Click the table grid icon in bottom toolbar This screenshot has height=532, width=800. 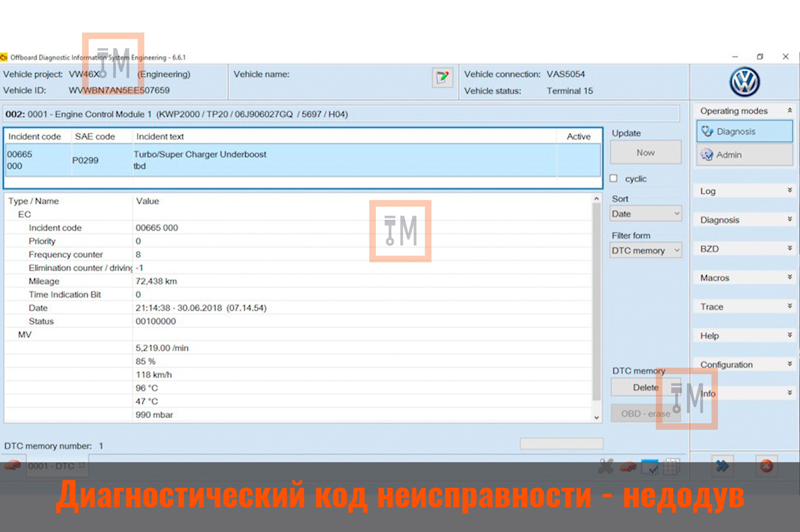click(x=672, y=467)
